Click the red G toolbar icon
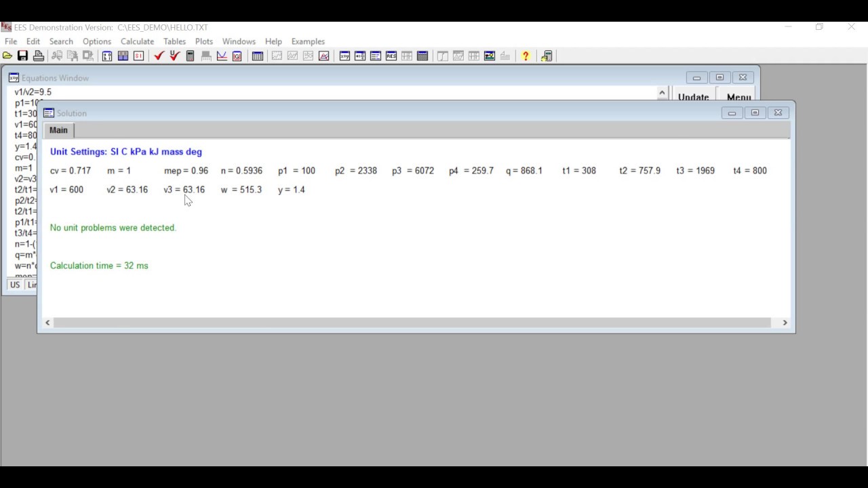 coord(237,56)
